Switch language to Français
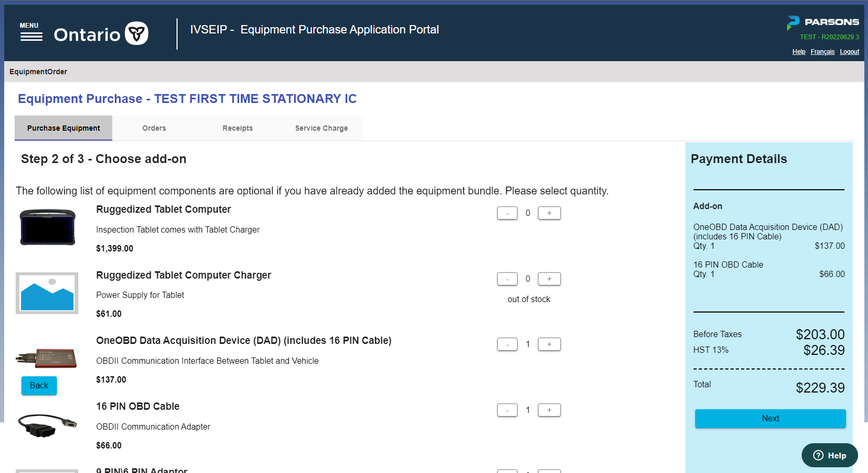This screenshot has height=473, width=868. tap(823, 52)
